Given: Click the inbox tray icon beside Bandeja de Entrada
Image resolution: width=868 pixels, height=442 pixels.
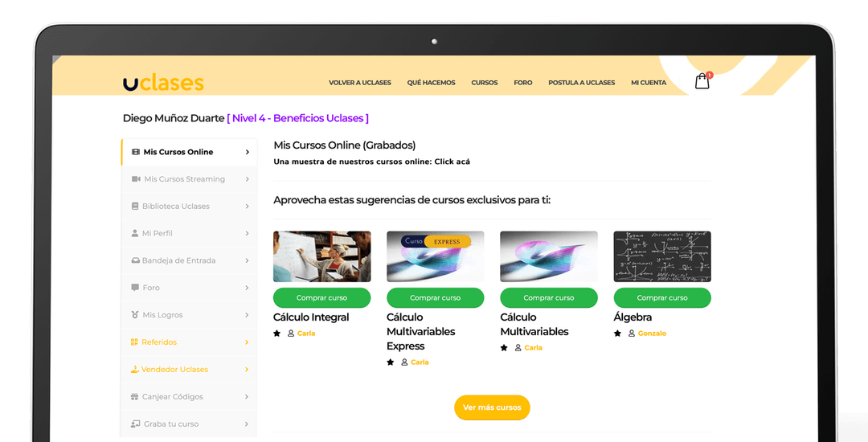Looking at the screenshot, I should click(x=135, y=260).
